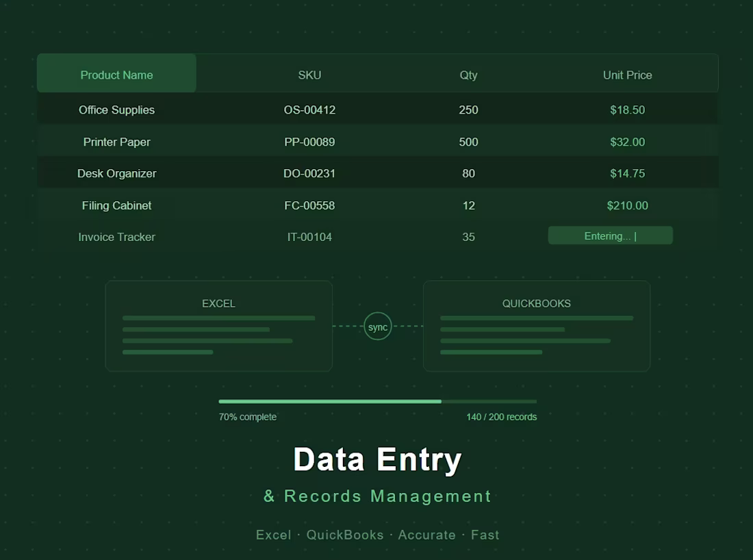Click the green progress bar fill
The width and height of the screenshot is (753, 560).
click(330, 401)
